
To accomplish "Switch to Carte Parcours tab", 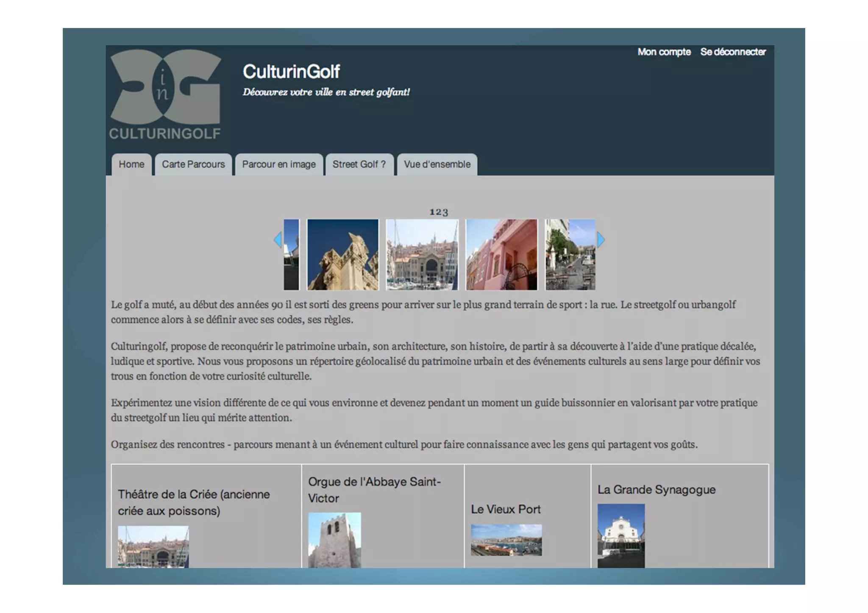I will click(x=193, y=164).
